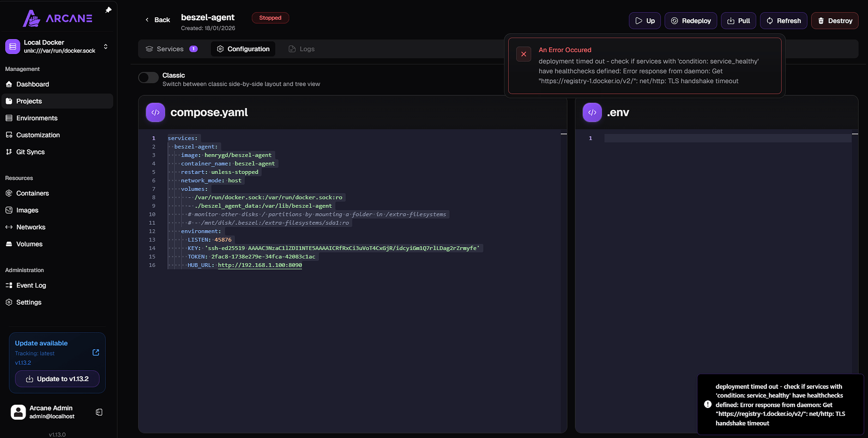This screenshot has height=438, width=868.
Task: Select the Images sidebar entry
Action: [x=28, y=210]
